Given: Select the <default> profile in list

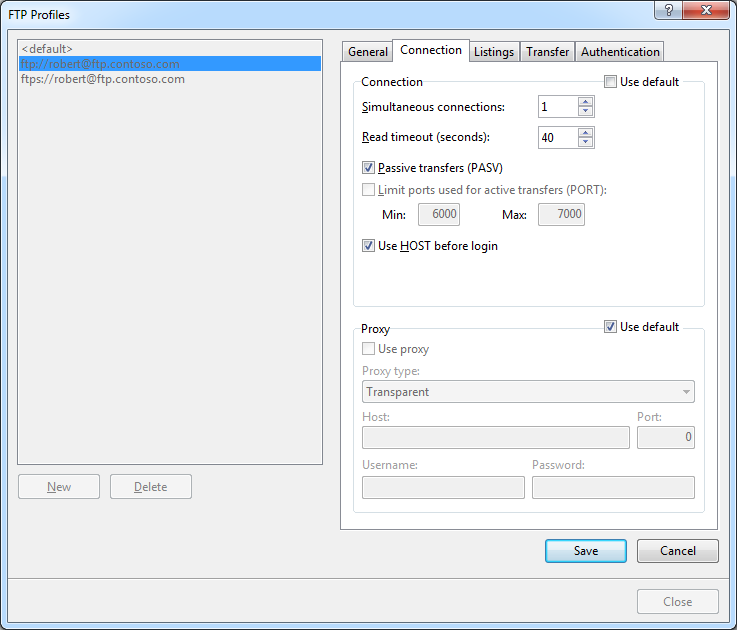Looking at the screenshot, I should click(47, 48).
